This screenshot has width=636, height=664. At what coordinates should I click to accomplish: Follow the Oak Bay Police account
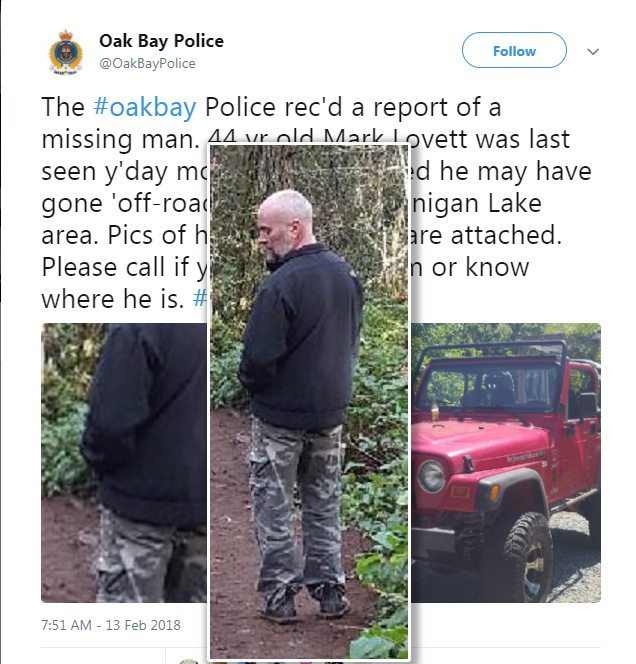coord(514,50)
